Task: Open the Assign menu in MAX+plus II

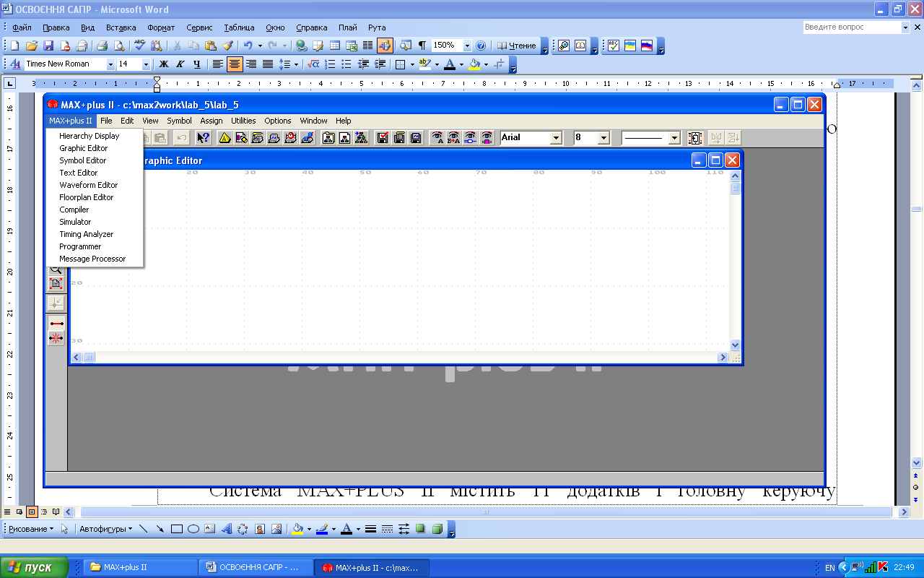Action: (x=212, y=121)
